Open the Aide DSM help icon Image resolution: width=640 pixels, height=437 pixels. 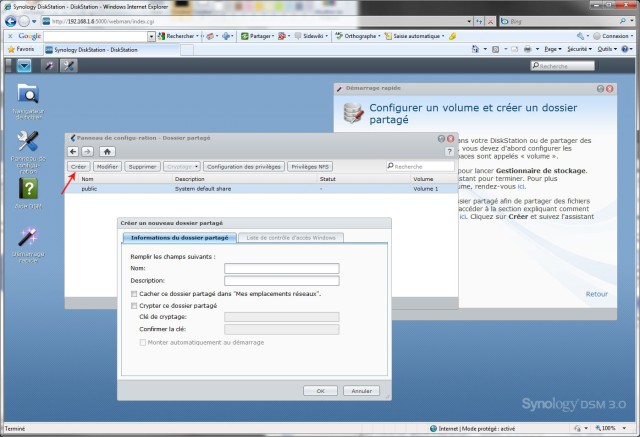pos(28,189)
